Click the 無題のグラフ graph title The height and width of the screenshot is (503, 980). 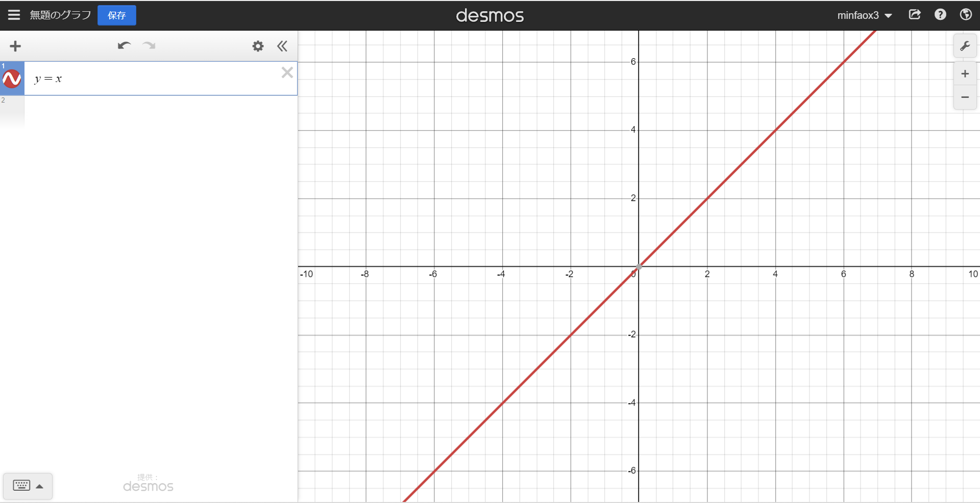[60, 15]
